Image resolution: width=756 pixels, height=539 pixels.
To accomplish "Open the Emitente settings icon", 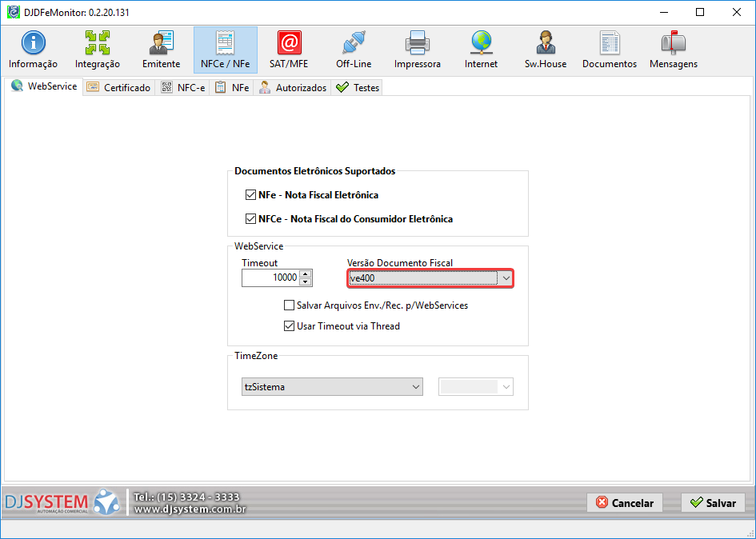I will click(161, 50).
